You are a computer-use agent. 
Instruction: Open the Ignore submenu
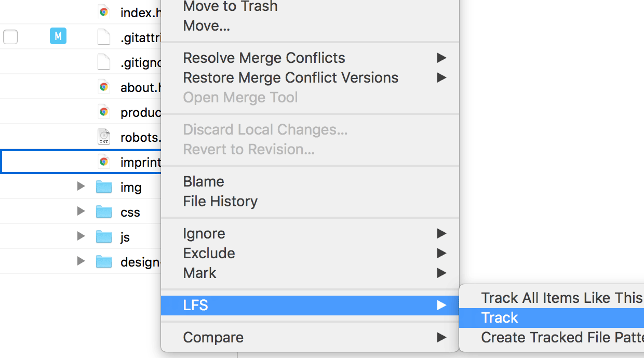coord(204,233)
